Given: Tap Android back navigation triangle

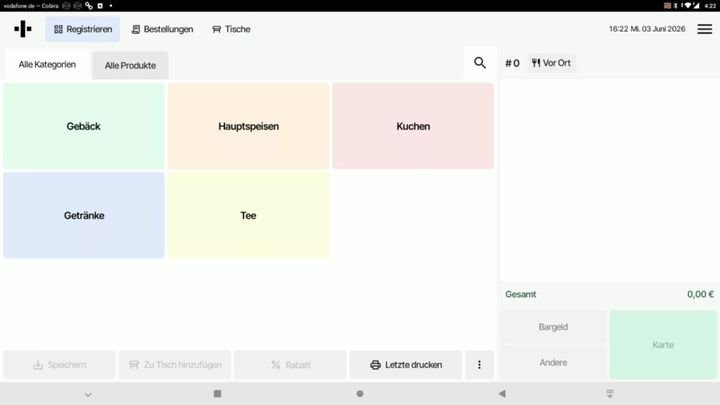Looking at the screenshot, I should 502,394.
